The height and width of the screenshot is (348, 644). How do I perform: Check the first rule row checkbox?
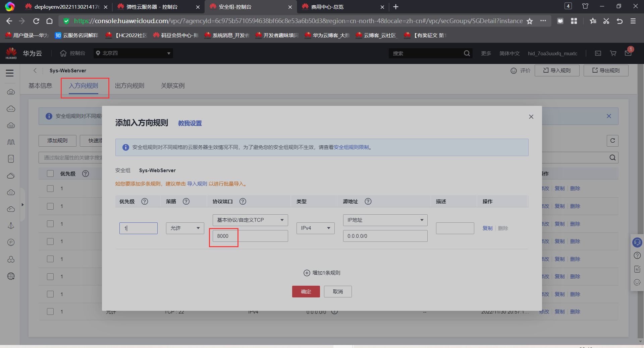[x=50, y=189]
